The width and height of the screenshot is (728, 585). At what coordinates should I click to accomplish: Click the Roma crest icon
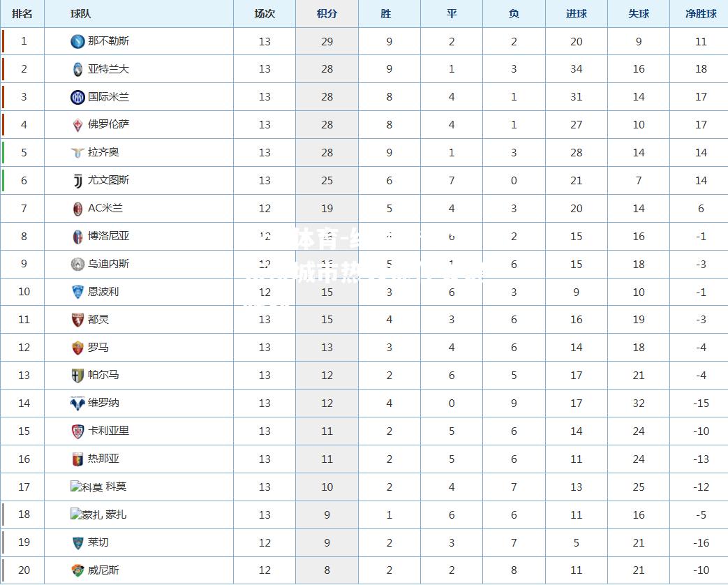click(77, 348)
